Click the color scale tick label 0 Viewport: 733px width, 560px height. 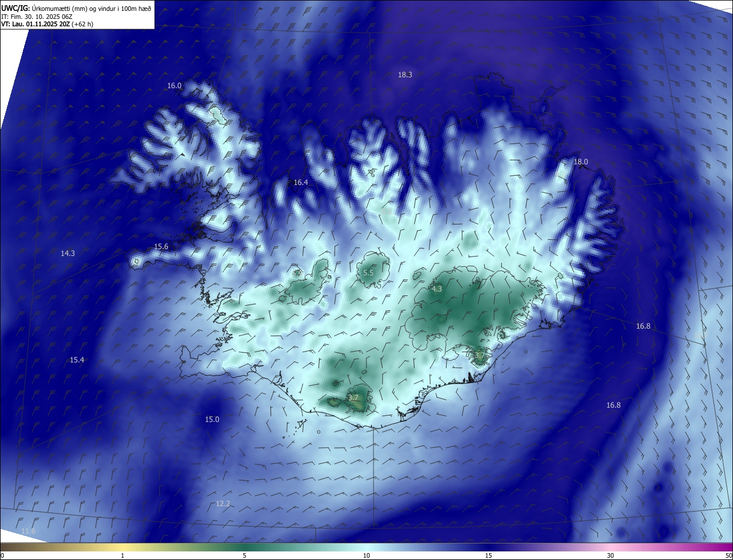pos(2,555)
